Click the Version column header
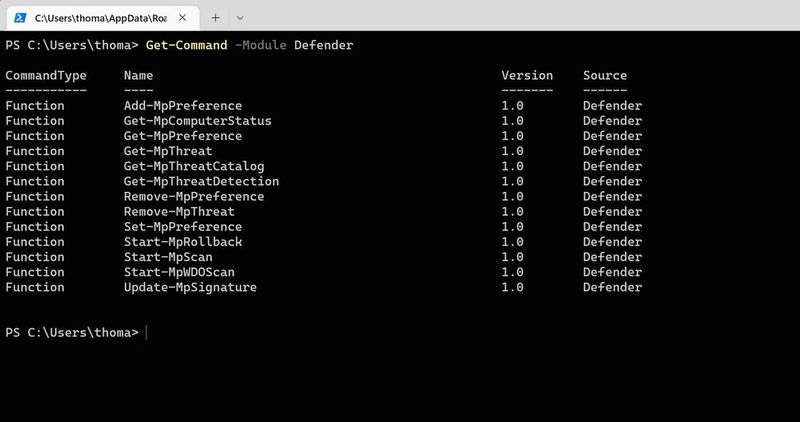This screenshot has height=422, width=800. point(527,76)
